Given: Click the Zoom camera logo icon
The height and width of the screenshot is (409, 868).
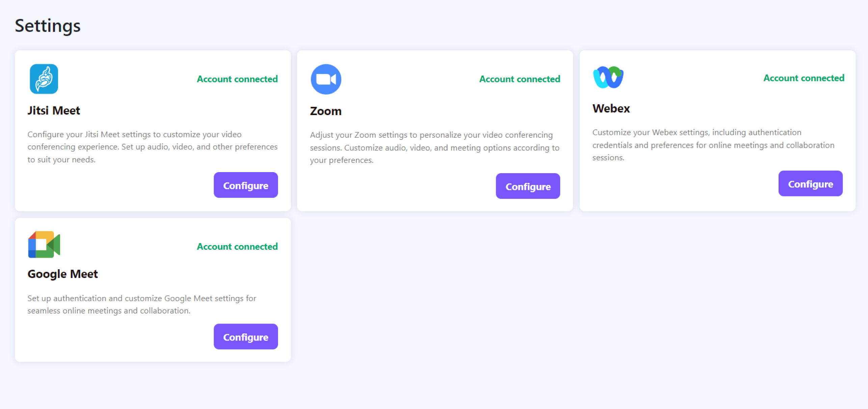Looking at the screenshot, I should point(326,79).
